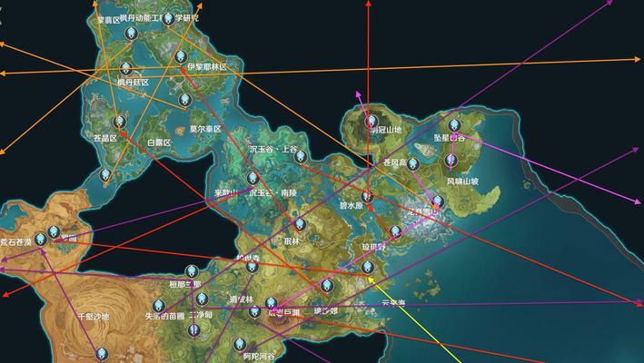Select the statue icon above 桓那兰那
This screenshot has width=644, height=363.
(x=192, y=271)
